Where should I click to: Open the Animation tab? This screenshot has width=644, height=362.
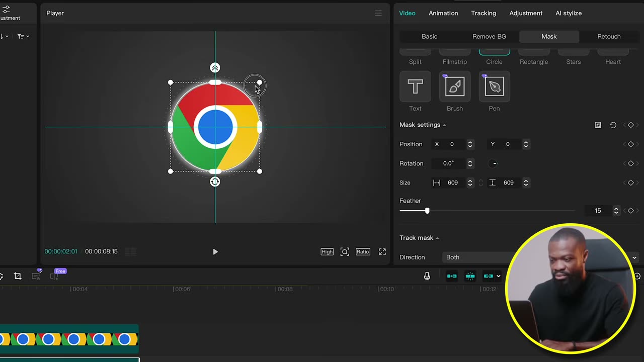[443, 13]
